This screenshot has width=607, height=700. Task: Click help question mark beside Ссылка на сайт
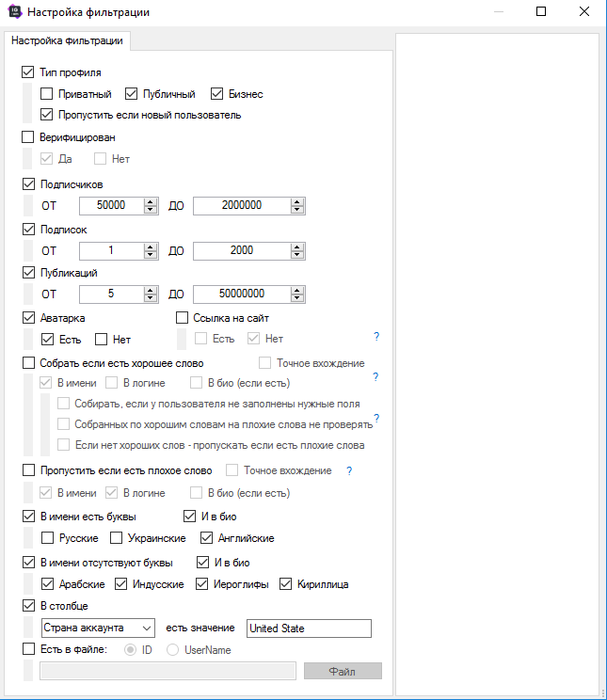click(376, 337)
